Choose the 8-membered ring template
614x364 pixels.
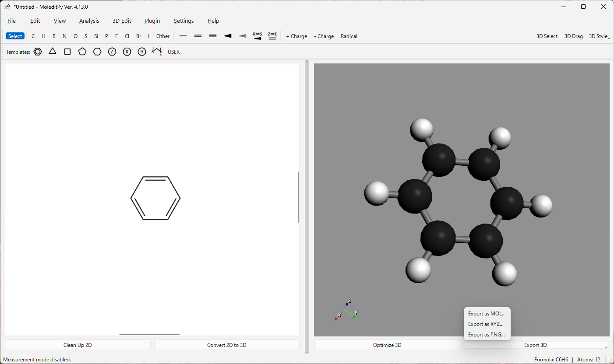tap(127, 52)
